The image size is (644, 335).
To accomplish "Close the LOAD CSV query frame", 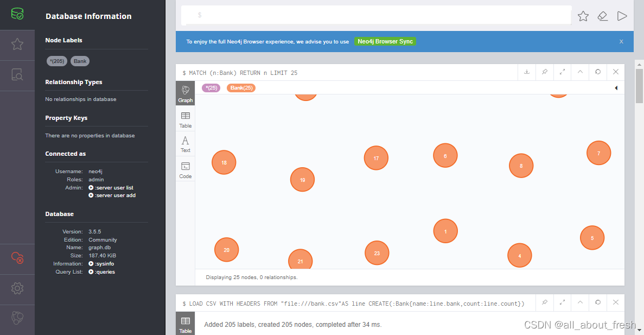I will point(616,302).
